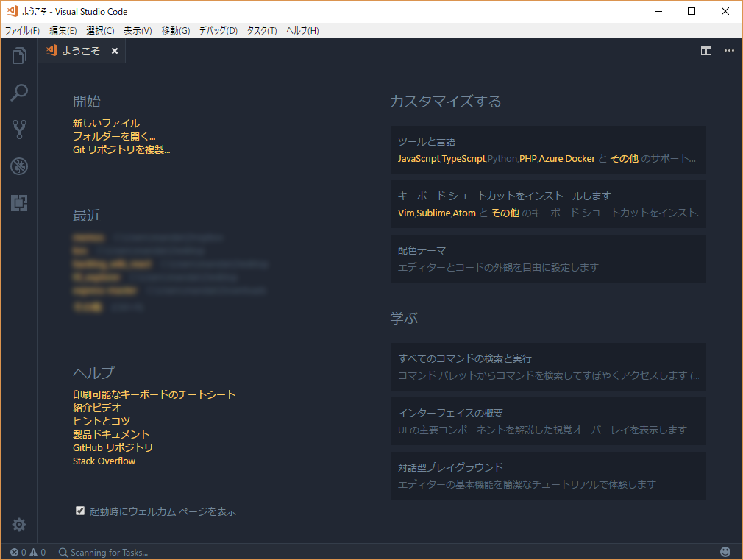Viewport: 743px width, 560px height.
Task: Open the 移動(G) menu
Action: point(175,30)
